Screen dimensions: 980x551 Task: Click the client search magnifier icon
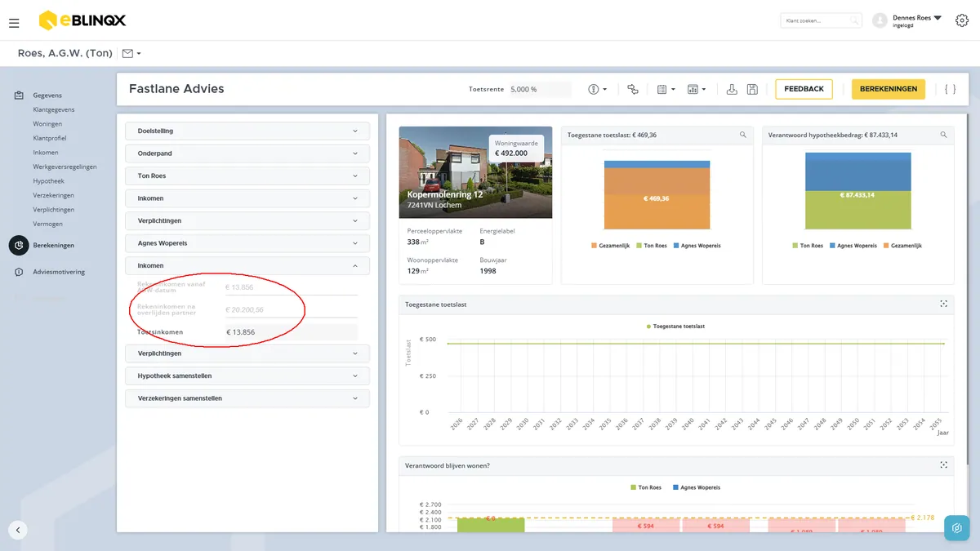[x=853, y=20]
